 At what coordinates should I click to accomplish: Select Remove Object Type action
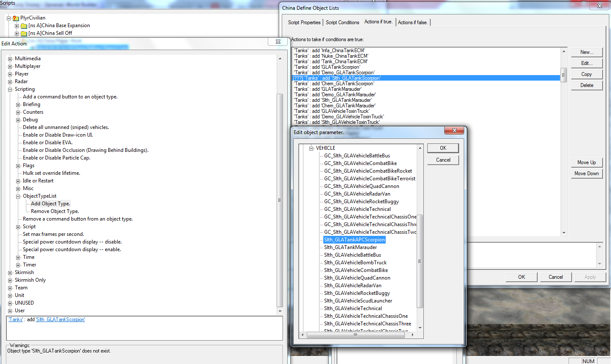coord(55,211)
